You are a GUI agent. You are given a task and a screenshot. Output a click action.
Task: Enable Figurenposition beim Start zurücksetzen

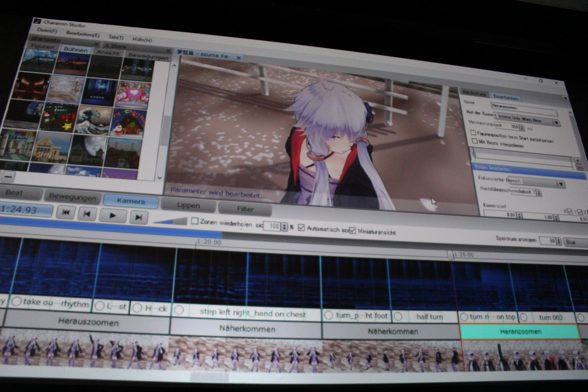pyautogui.click(x=473, y=132)
